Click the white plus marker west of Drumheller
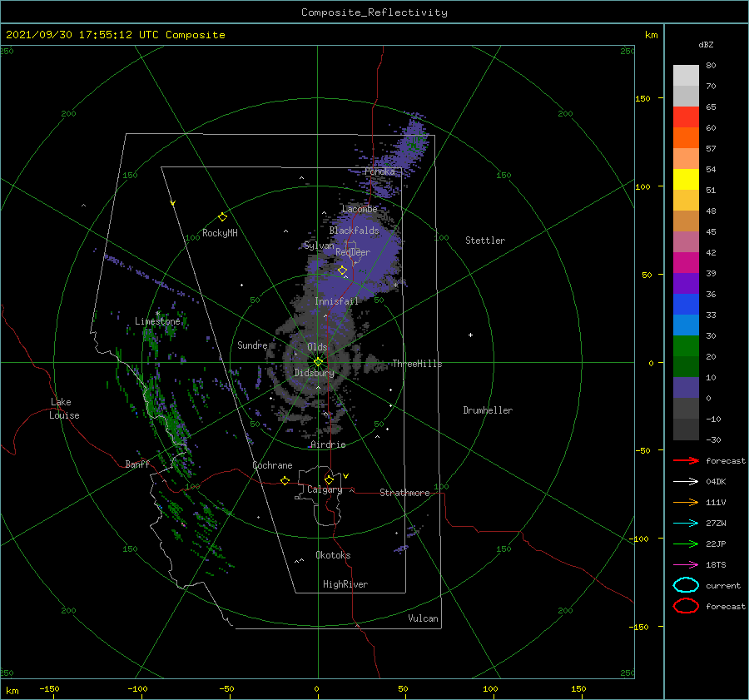This screenshot has width=749, height=700. (x=470, y=335)
